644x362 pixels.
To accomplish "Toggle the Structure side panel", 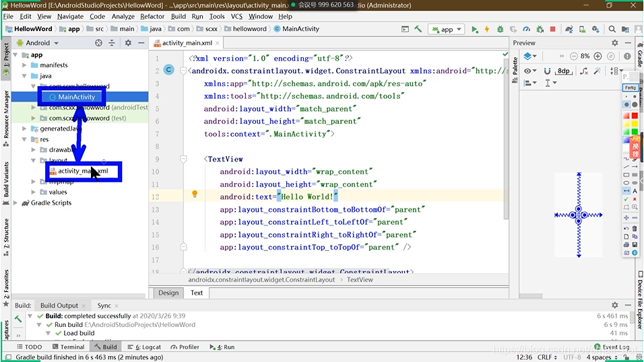I will tap(6, 238).
